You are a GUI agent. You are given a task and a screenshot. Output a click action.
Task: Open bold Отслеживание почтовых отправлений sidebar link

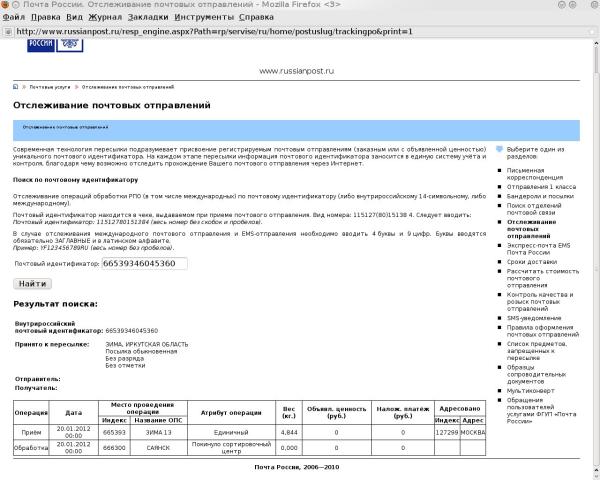point(532,229)
